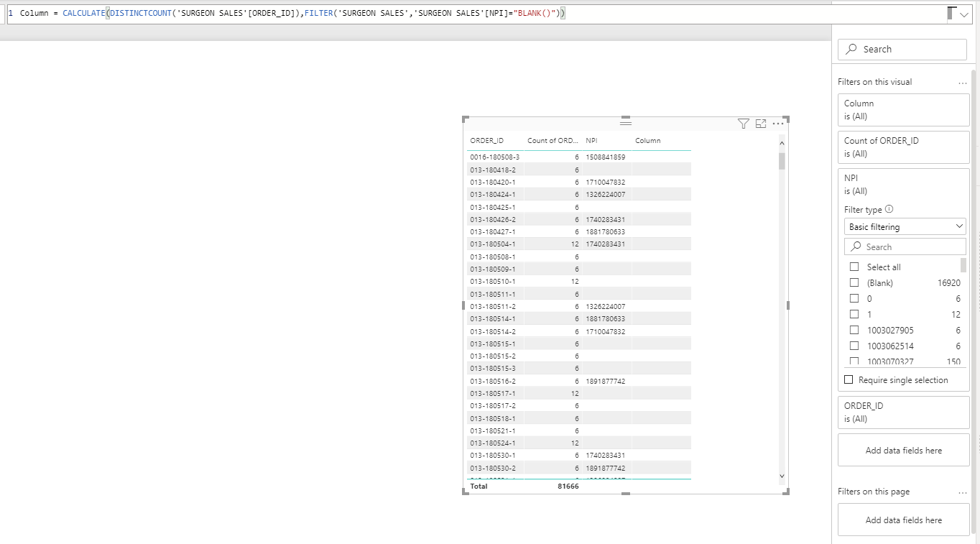Click the NPI filter list scrollbar
The height and width of the screenshot is (544, 980).
pyautogui.click(x=963, y=265)
